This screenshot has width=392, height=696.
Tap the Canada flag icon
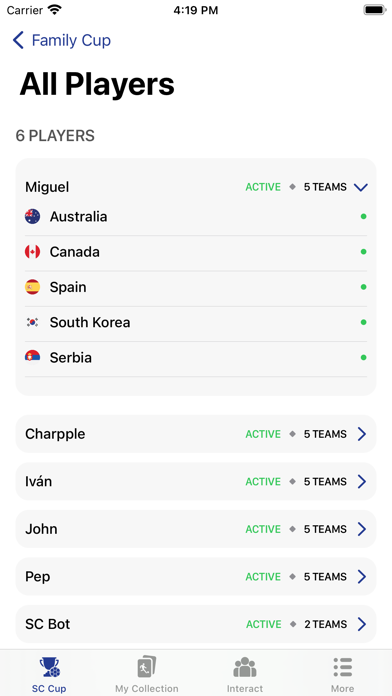click(32, 252)
